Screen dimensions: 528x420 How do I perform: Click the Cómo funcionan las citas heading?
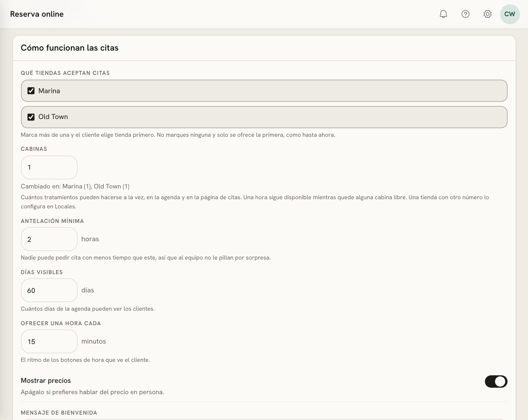tap(70, 48)
